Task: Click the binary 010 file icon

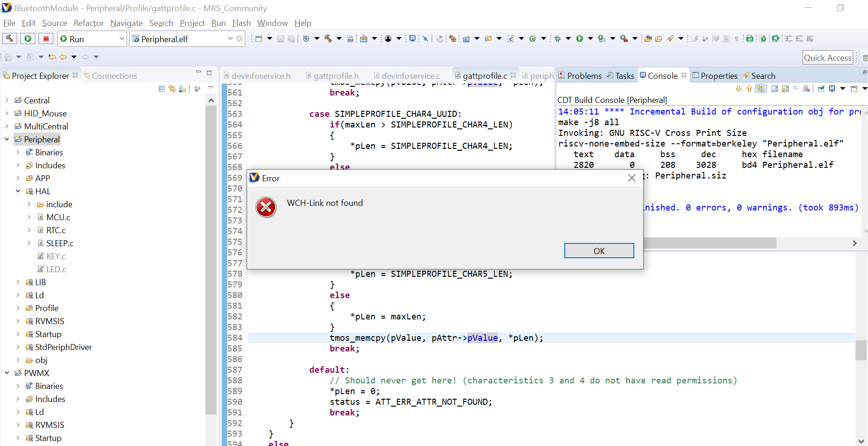Action: (351, 39)
